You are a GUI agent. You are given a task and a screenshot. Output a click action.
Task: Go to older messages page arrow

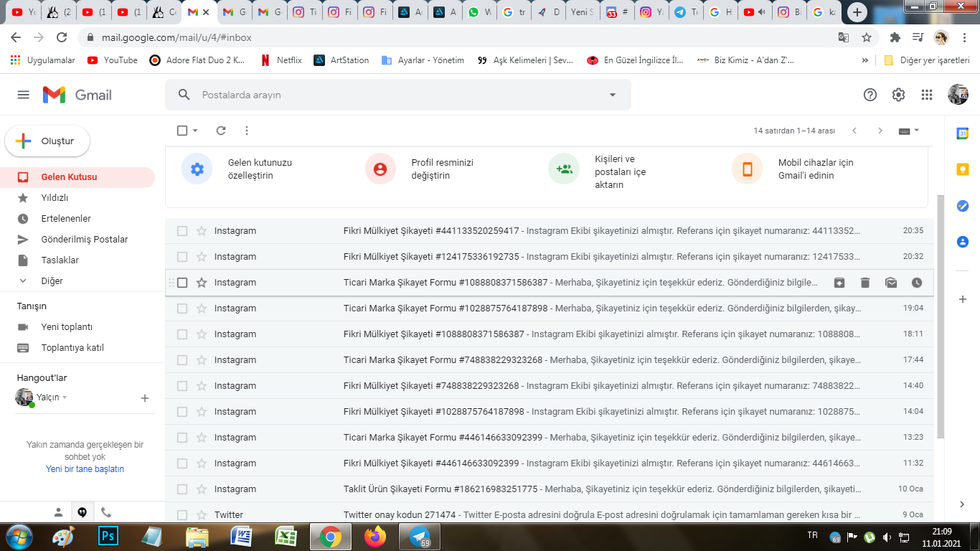pyautogui.click(x=880, y=131)
